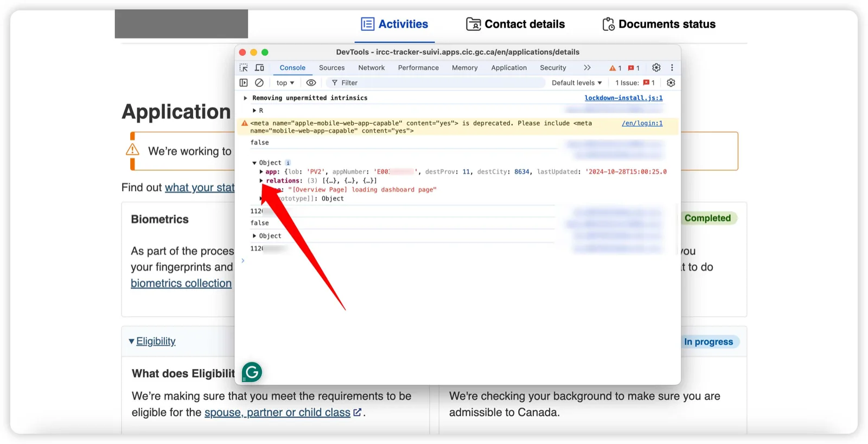
Task: Expand the app property
Action: (x=261, y=172)
